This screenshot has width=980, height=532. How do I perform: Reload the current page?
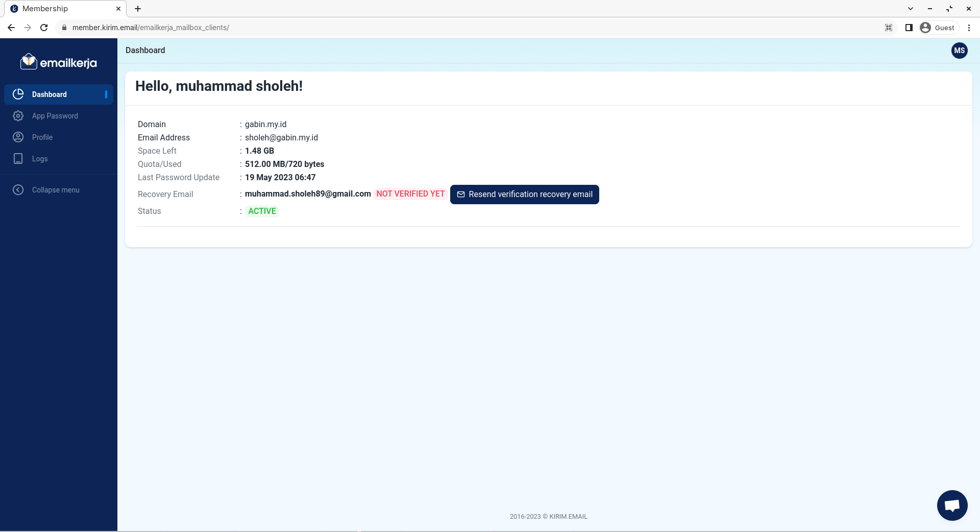pyautogui.click(x=44, y=28)
